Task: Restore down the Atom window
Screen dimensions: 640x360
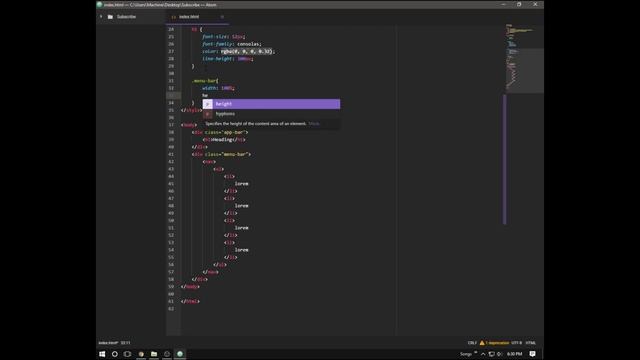Action: pyautogui.click(x=519, y=4)
